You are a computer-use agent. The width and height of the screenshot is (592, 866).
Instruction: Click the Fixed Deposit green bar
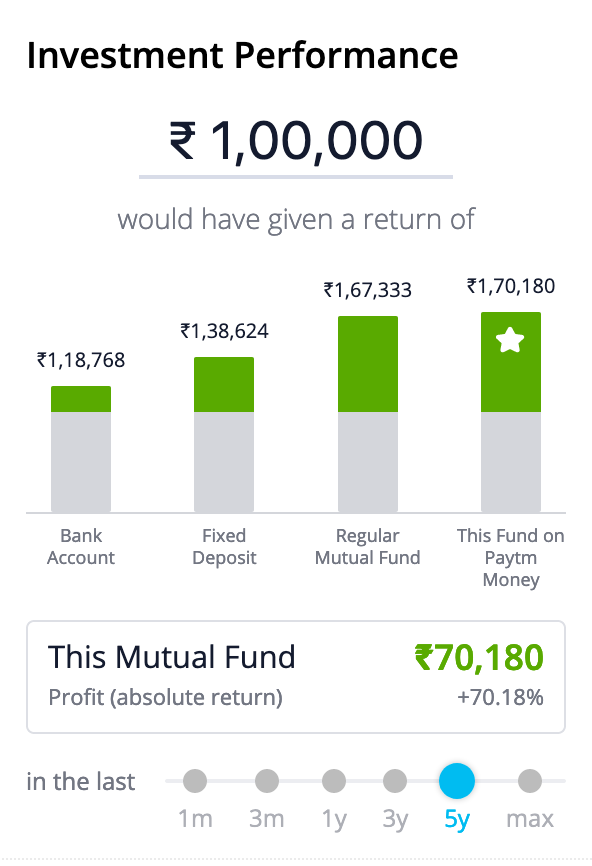pos(224,385)
